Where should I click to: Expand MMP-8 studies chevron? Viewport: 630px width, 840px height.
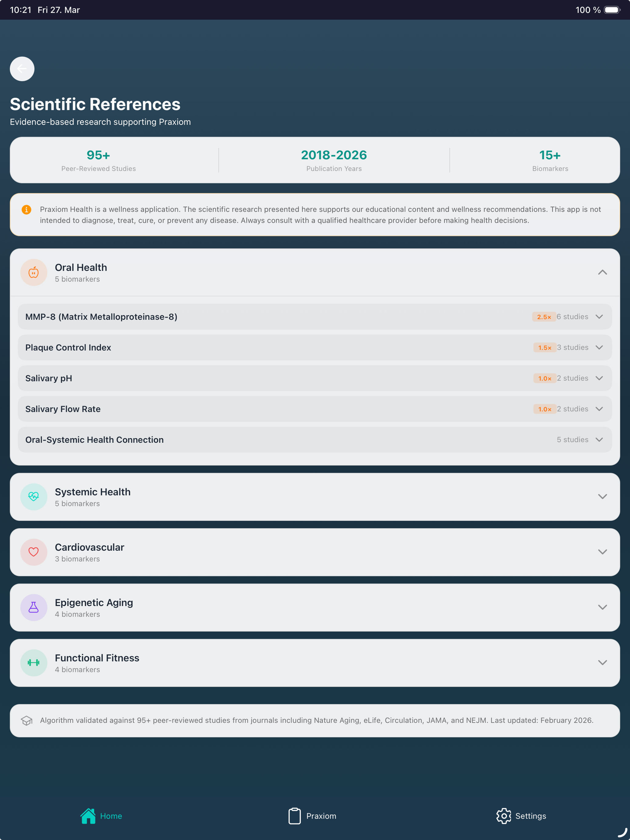click(x=599, y=317)
